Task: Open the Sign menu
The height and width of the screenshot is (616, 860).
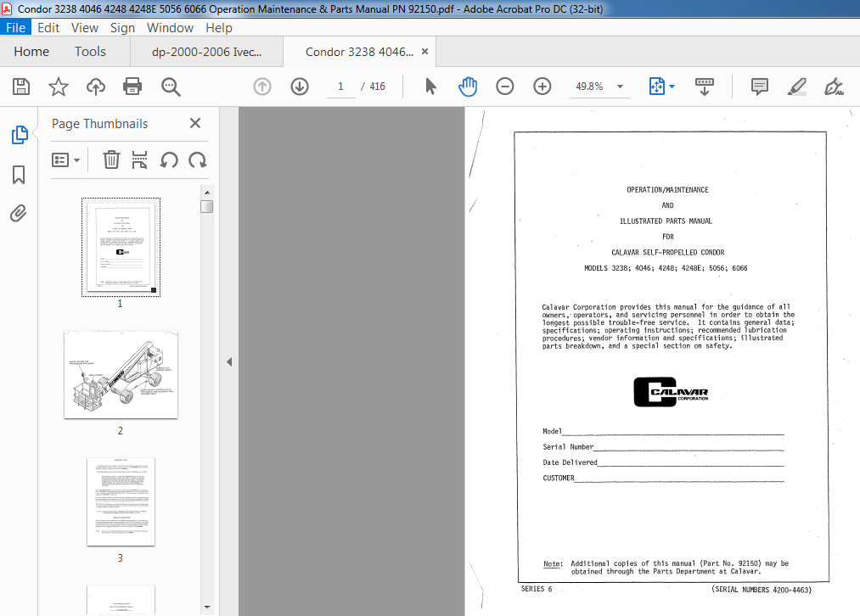Action: pyautogui.click(x=122, y=28)
